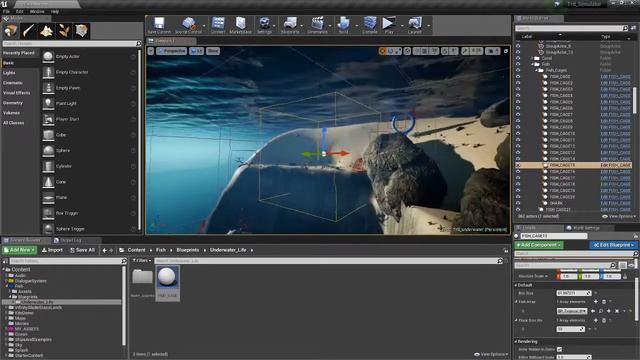
Task: Toggle Actor Hidden In Game checkbox
Action: pos(559,349)
